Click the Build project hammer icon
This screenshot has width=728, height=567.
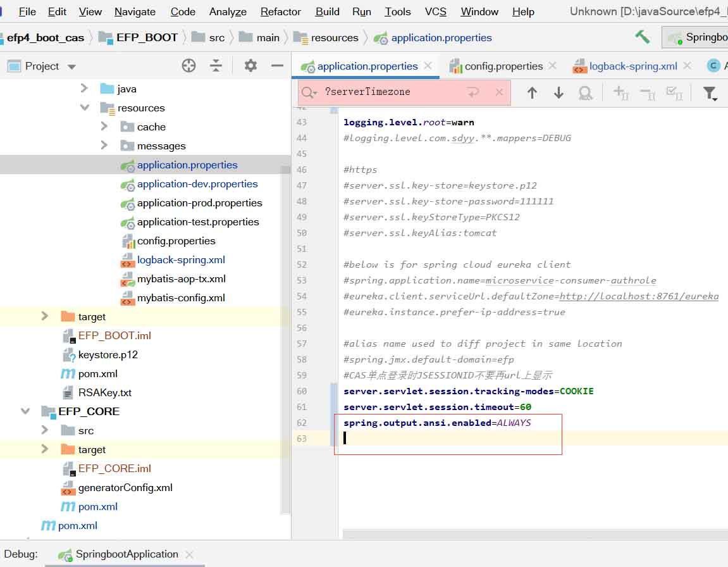tap(643, 37)
